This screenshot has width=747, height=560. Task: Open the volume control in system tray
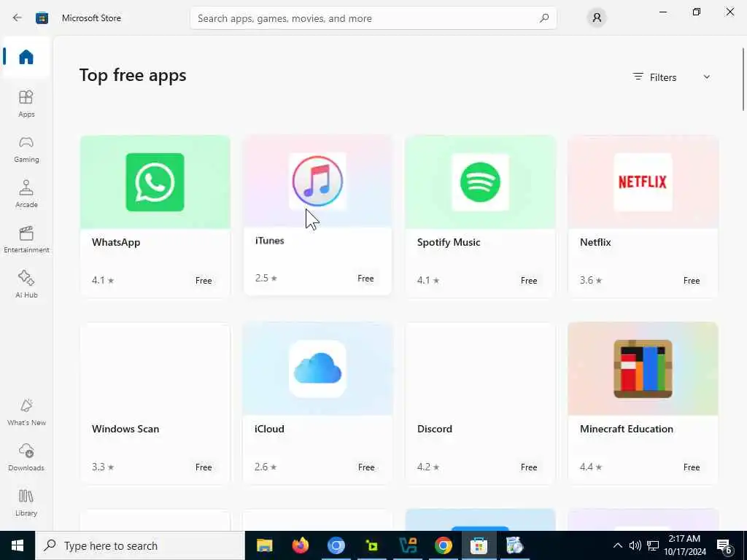635,545
